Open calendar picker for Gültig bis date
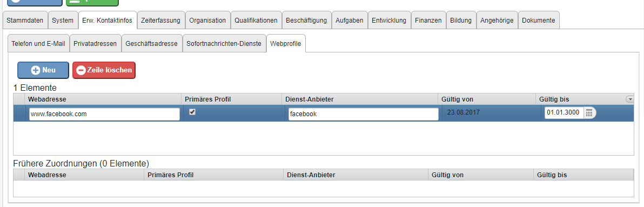The width and height of the screenshot is (644, 207). 589,113
